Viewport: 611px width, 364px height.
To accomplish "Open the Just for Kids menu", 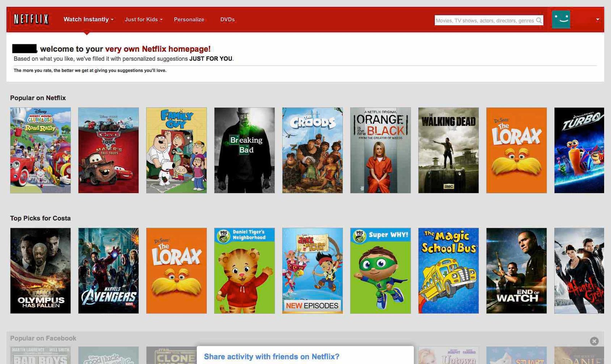I will coord(144,19).
